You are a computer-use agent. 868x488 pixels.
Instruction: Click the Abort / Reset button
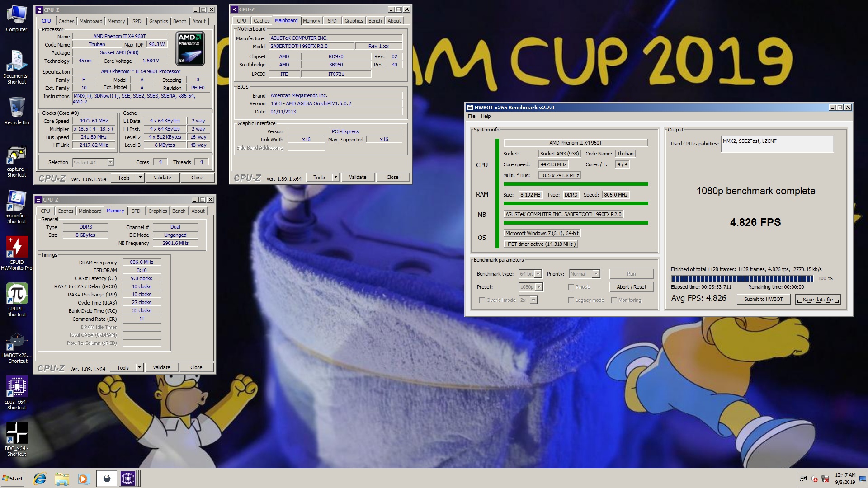[632, 287]
